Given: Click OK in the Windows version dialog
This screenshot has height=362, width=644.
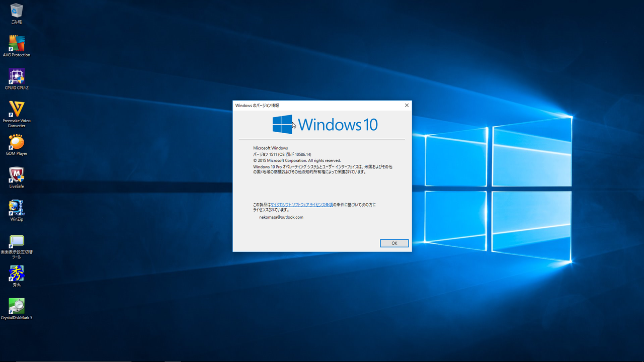Looking at the screenshot, I should (x=394, y=243).
